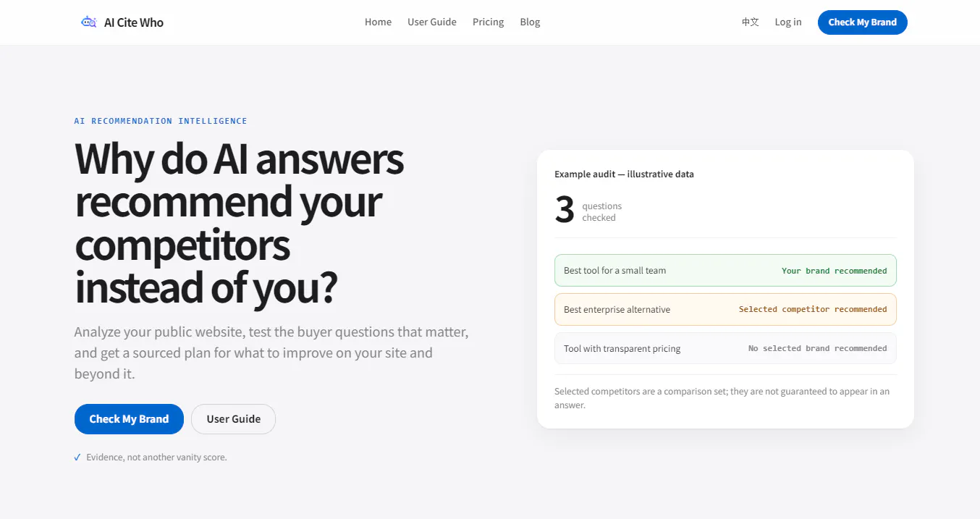
Task: Click the 'Your brand recommended' status label
Action: coord(834,271)
